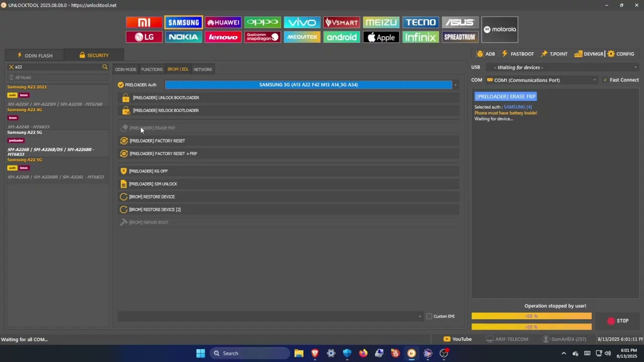Launch Firefox from the taskbar
644x362 pixels.
[363, 353]
